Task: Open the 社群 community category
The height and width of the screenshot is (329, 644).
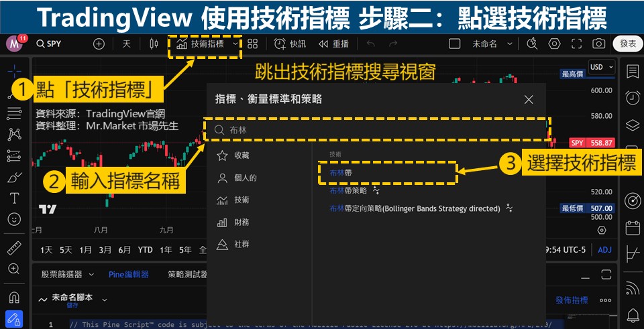Action: (x=233, y=245)
